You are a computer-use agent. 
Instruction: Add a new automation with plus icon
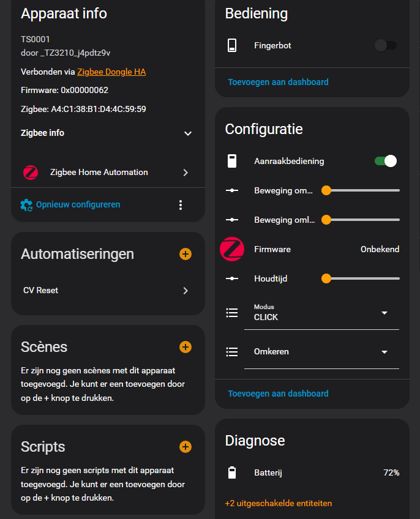pos(186,254)
